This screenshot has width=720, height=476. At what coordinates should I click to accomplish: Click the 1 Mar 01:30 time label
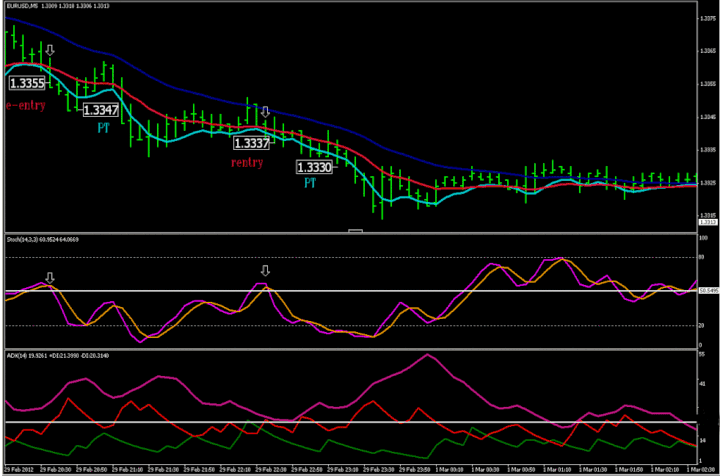coord(592,470)
